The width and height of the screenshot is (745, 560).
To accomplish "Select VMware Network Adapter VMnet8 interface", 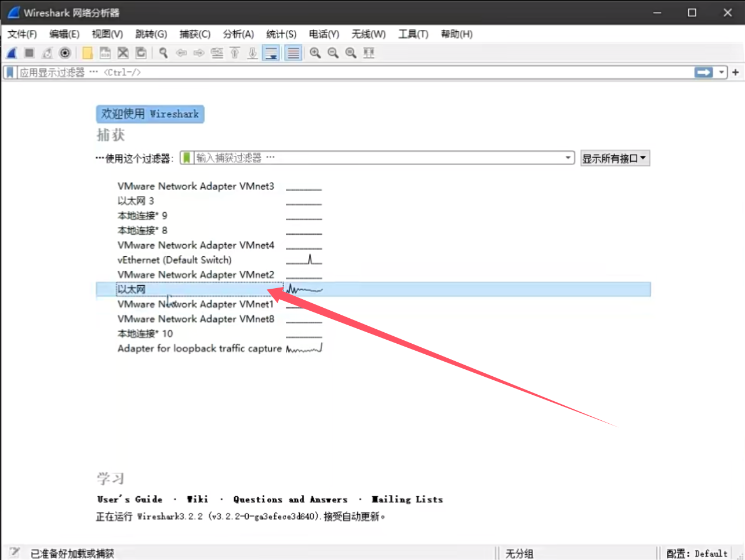I will coord(196,319).
